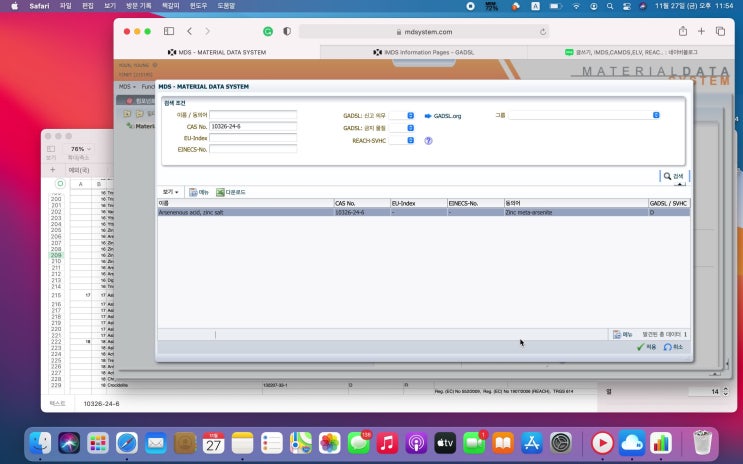Open the 그룹 group combo box
Viewport: 743px width, 464px height.
coord(656,115)
